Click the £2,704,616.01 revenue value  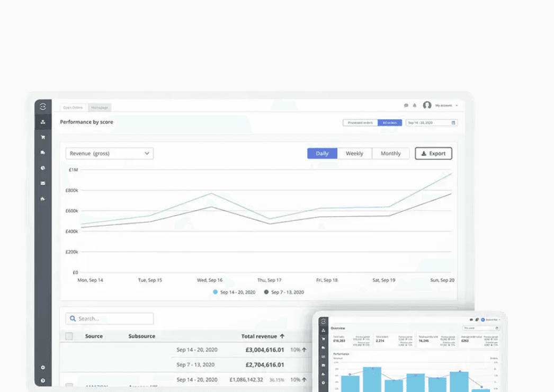(265, 365)
